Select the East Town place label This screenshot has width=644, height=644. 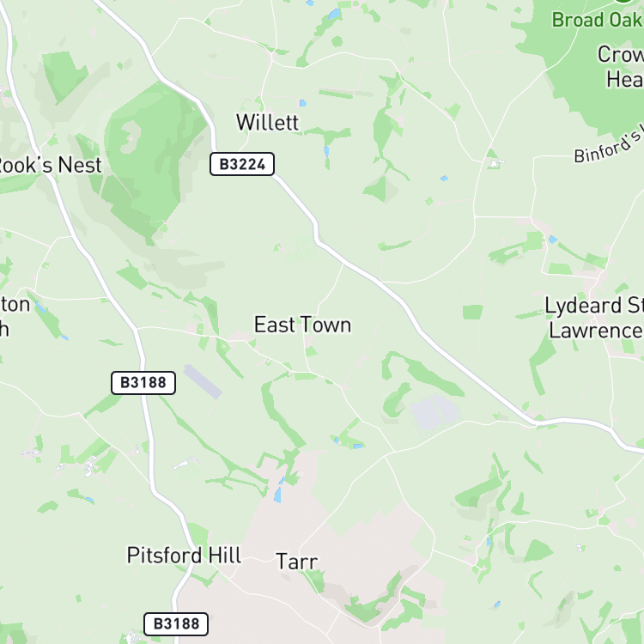click(303, 325)
